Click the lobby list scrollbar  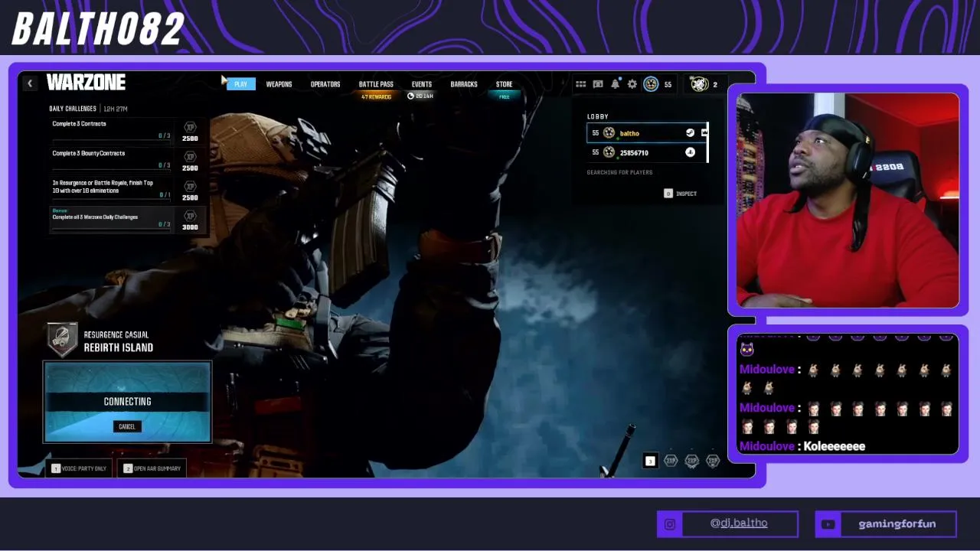[708, 142]
